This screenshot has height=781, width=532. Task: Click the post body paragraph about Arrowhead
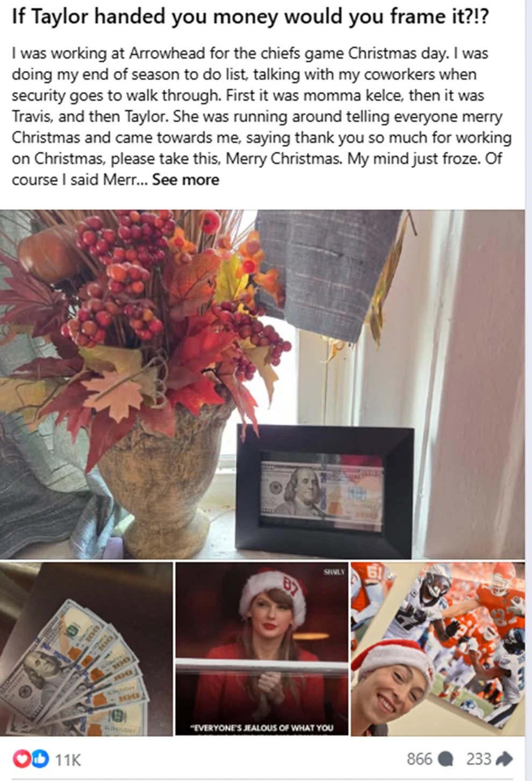pyautogui.click(x=262, y=116)
